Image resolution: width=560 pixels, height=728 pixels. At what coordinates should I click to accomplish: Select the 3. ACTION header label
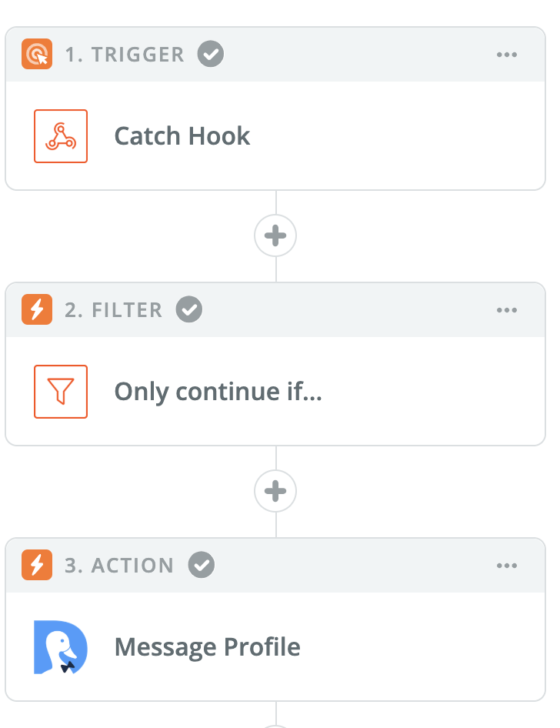point(119,565)
